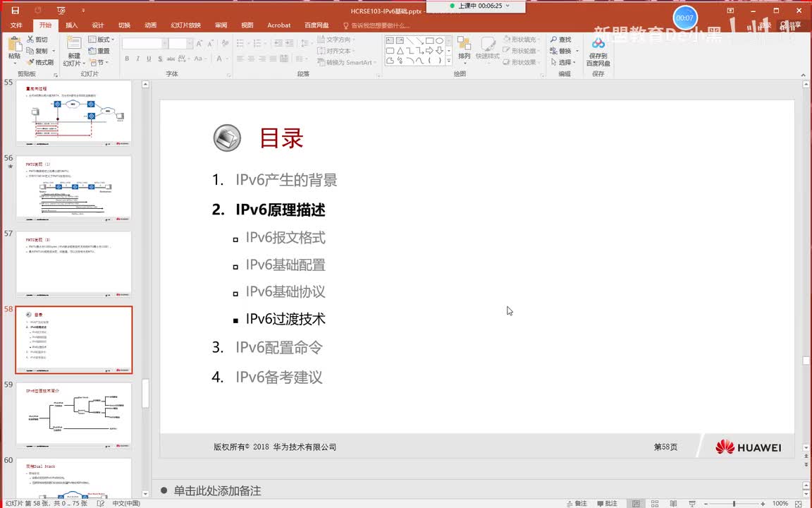
Task: Open the 节 (Section) dropdown
Action: point(99,62)
